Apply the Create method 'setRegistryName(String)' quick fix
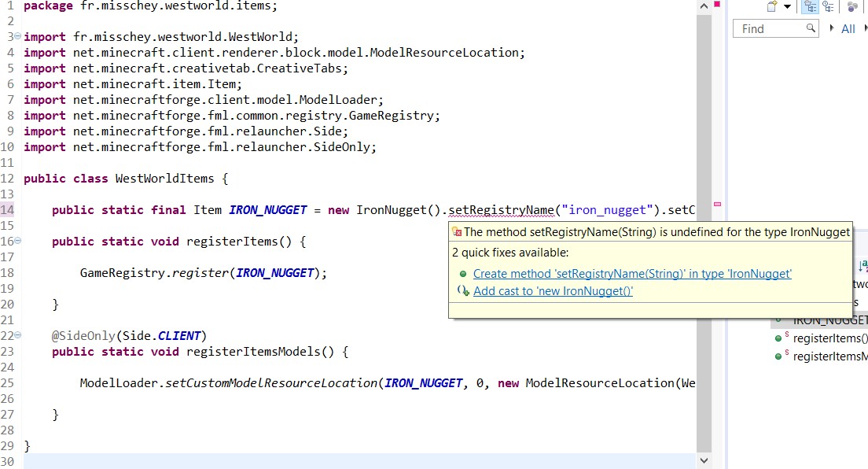Viewport: 868px width, 469px height. coord(632,274)
